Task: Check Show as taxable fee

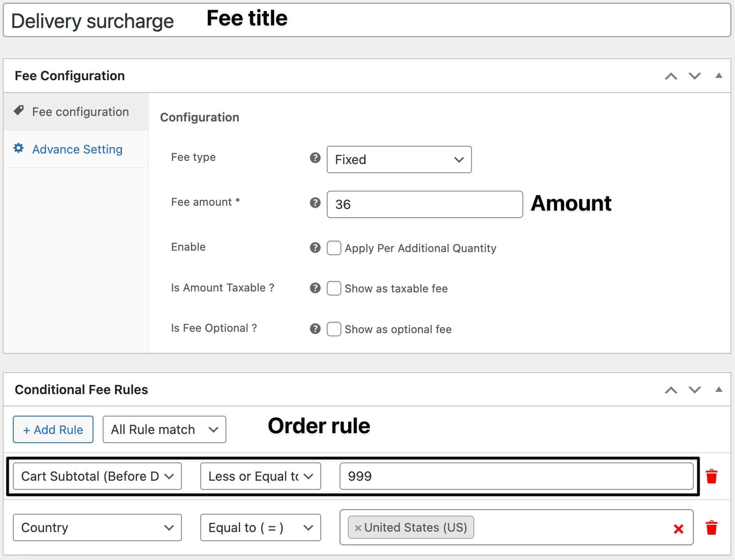Action: click(334, 288)
